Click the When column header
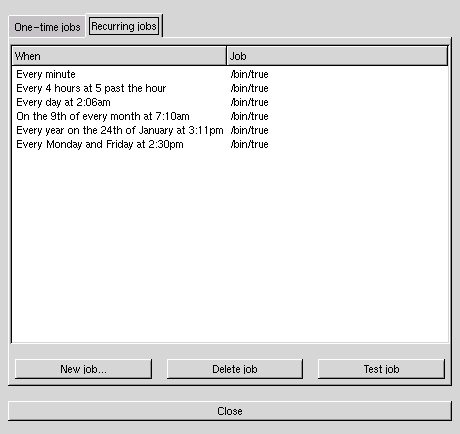Screen dimensions: 460x434 coord(119,56)
